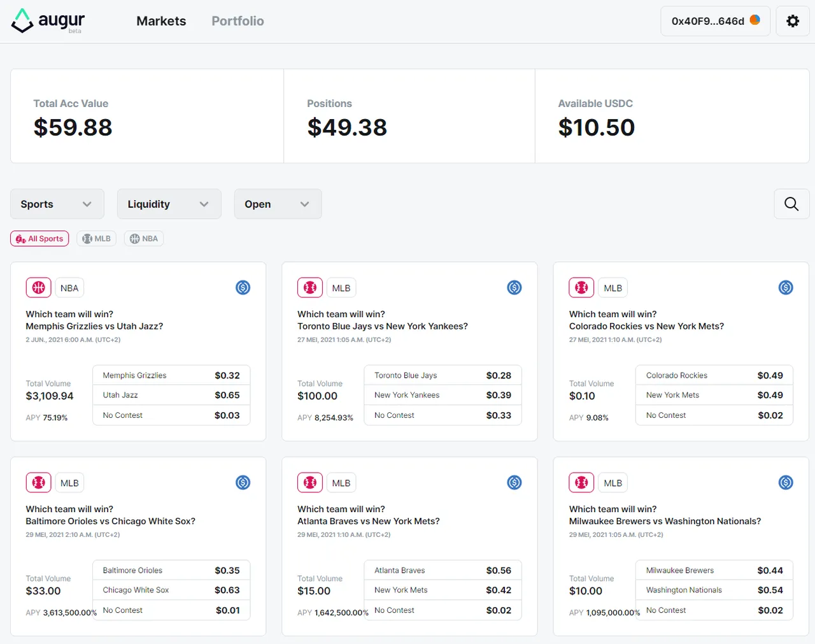The width and height of the screenshot is (815, 644).
Task: Click basketball icon on Grizzlies vs Jazz card
Action: tap(38, 288)
